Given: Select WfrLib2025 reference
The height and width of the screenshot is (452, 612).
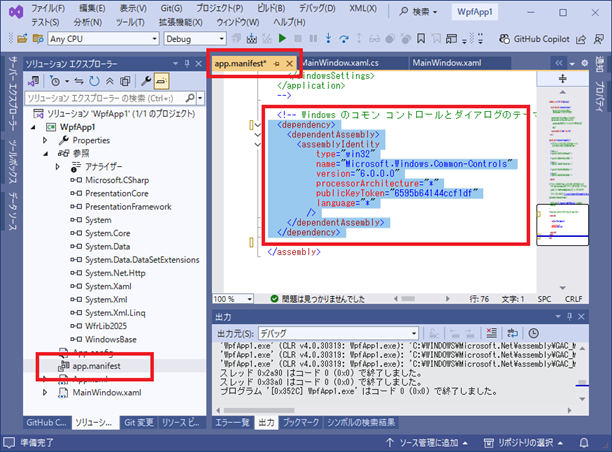Looking at the screenshot, I should point(106,326).
